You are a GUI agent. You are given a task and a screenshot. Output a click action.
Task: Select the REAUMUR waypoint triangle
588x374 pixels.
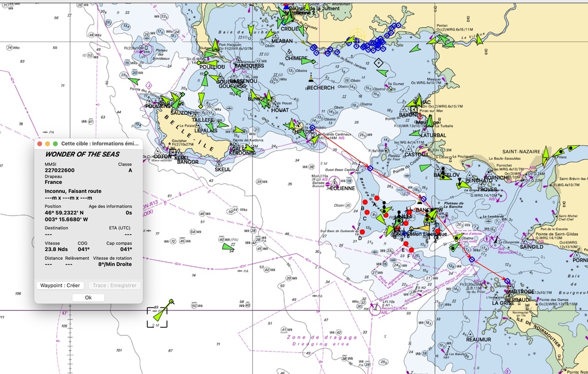(x=470, y=333)
